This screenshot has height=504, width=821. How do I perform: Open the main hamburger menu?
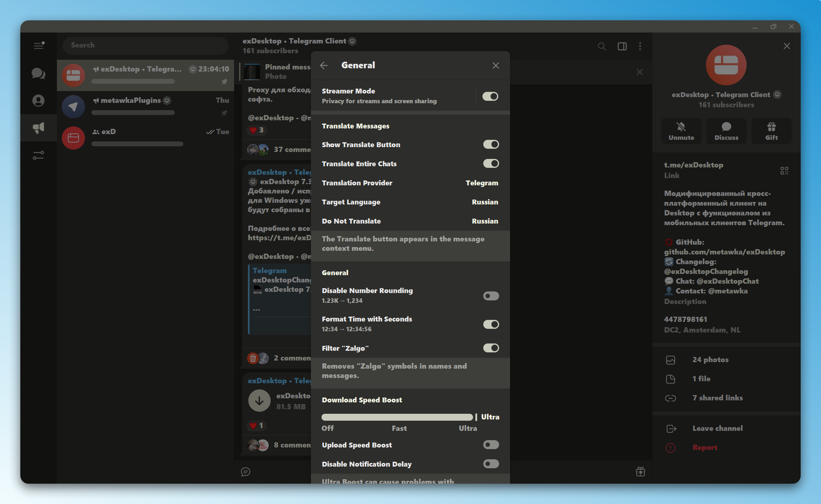pos(39,45)
